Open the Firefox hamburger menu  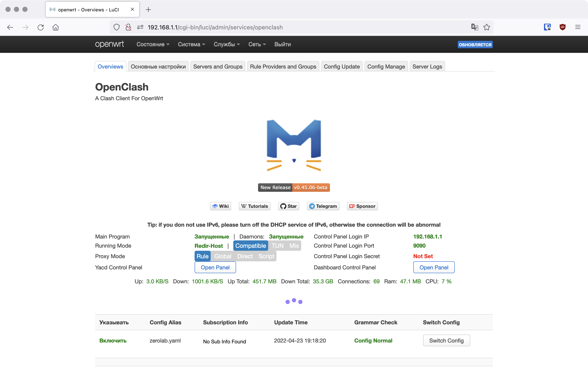pyautogui.click(x=578, y=27)
